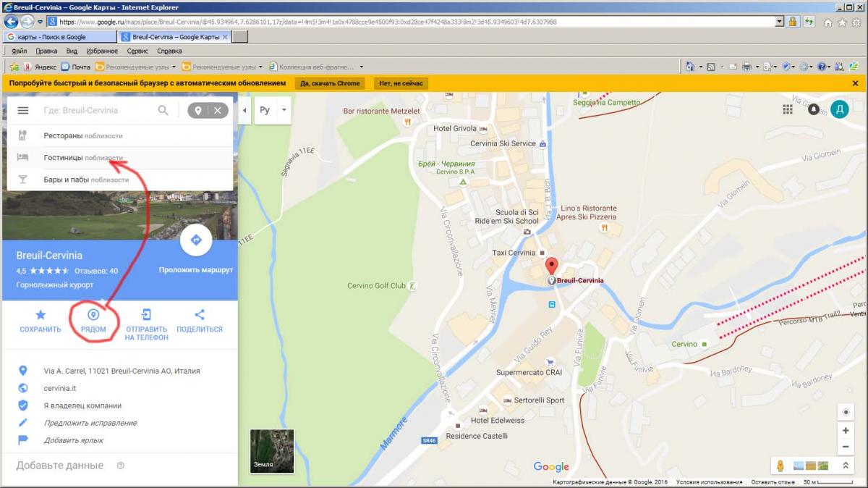This screenshot has width=868, height=488.
Task: Click Условия использования link
Action: tap(710, 482)
